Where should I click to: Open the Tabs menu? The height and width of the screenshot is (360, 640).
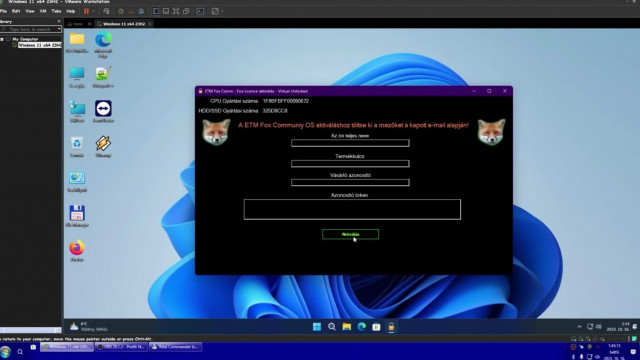tap(56, 11)
